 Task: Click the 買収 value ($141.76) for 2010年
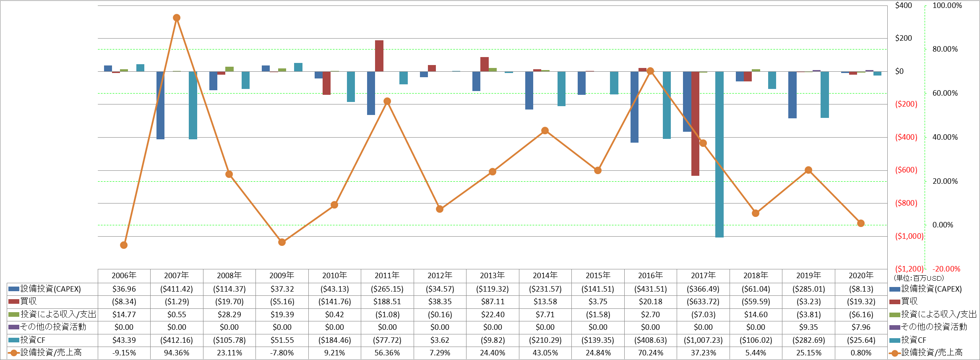335,302
